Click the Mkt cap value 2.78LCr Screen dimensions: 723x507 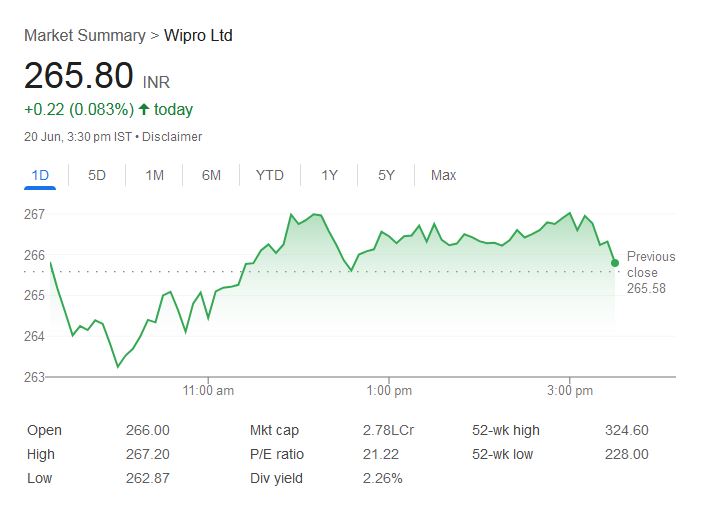click(x=388, y=430)
